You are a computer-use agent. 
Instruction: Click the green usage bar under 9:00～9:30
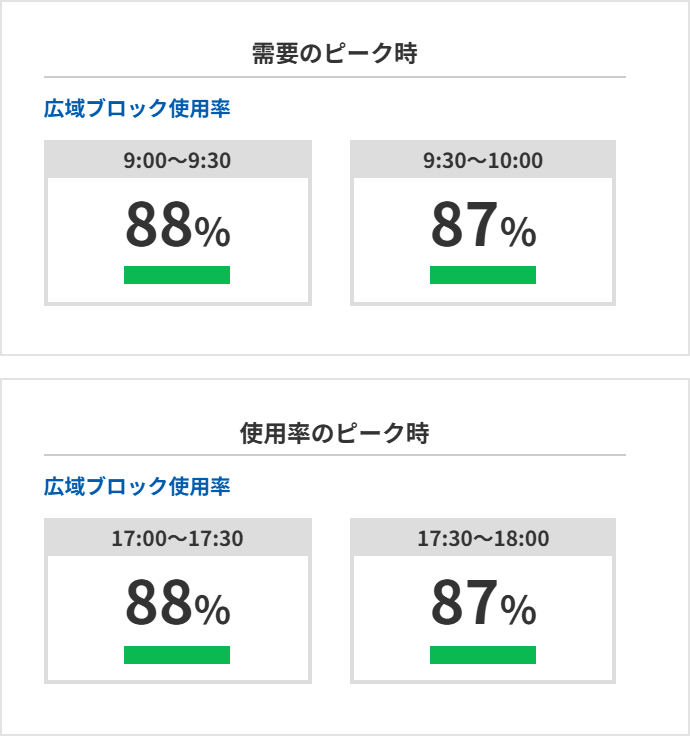point(177,275)
